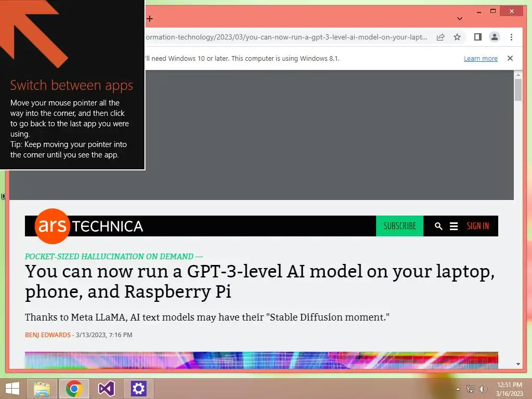Screen dimensions: 532x399
Task: Open the network tray icon
Action: pos(471,389)
